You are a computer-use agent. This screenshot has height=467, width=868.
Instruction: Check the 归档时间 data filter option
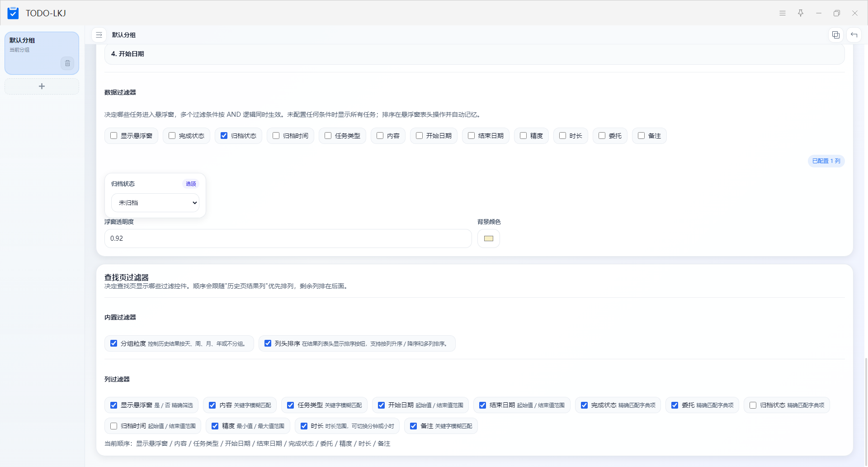[x=276, y=136]
